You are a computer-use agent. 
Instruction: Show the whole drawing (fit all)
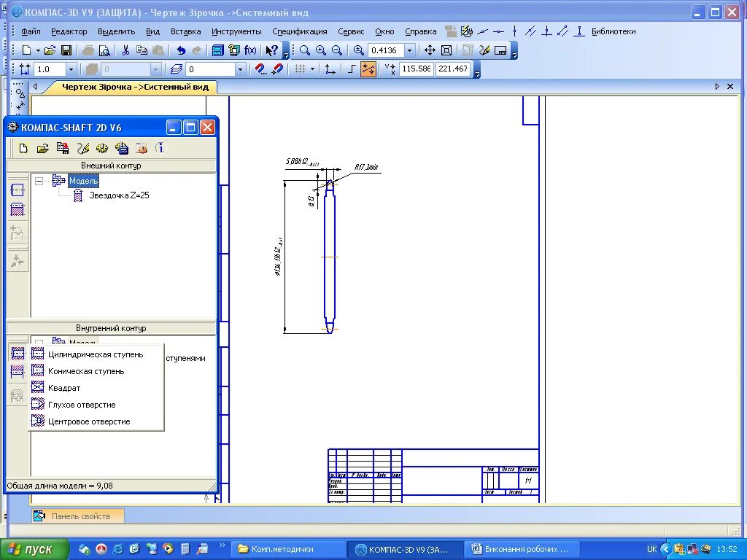coord(446,50)
